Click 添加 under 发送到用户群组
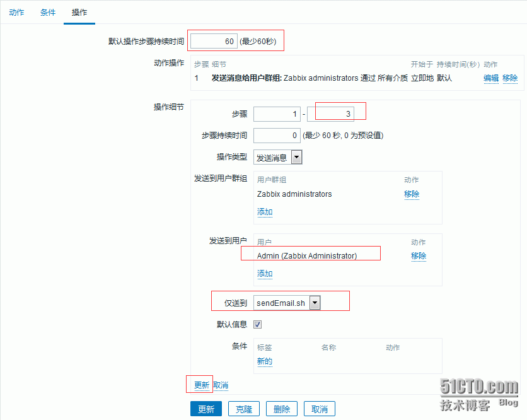This screenshot has height=420, width=527. 265,212
